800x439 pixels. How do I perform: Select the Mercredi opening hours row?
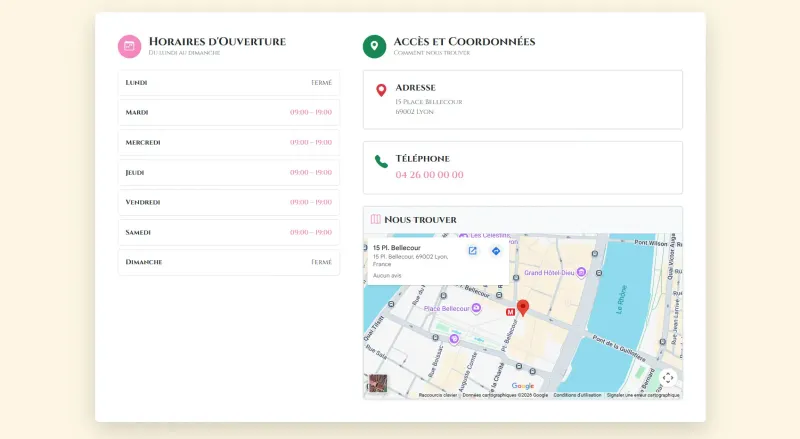228,142
